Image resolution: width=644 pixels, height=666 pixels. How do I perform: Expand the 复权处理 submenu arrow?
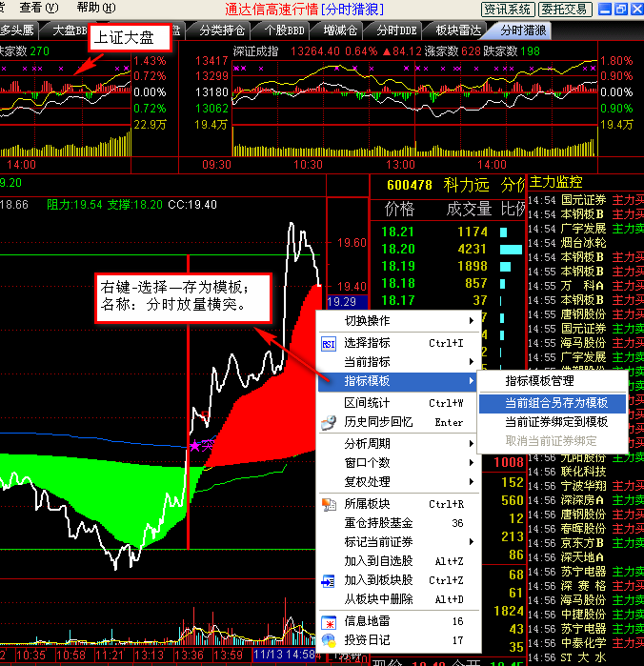pos(472,482)
